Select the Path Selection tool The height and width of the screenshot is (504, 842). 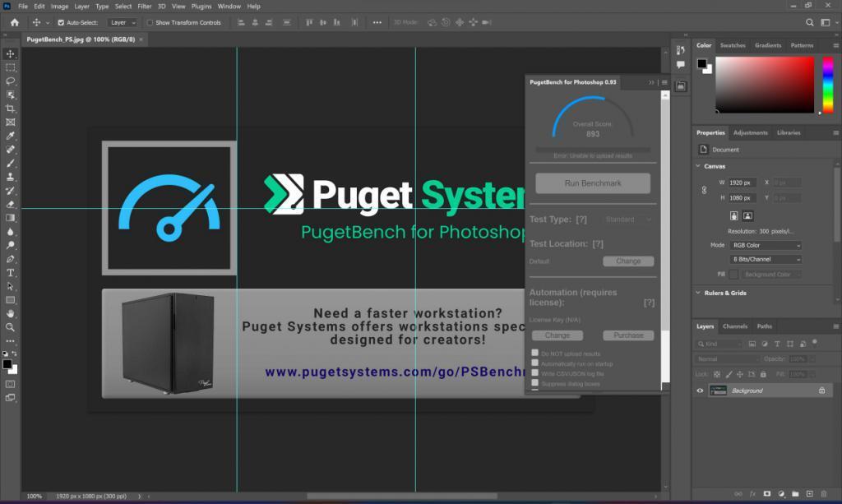click(x=10, y=287)
